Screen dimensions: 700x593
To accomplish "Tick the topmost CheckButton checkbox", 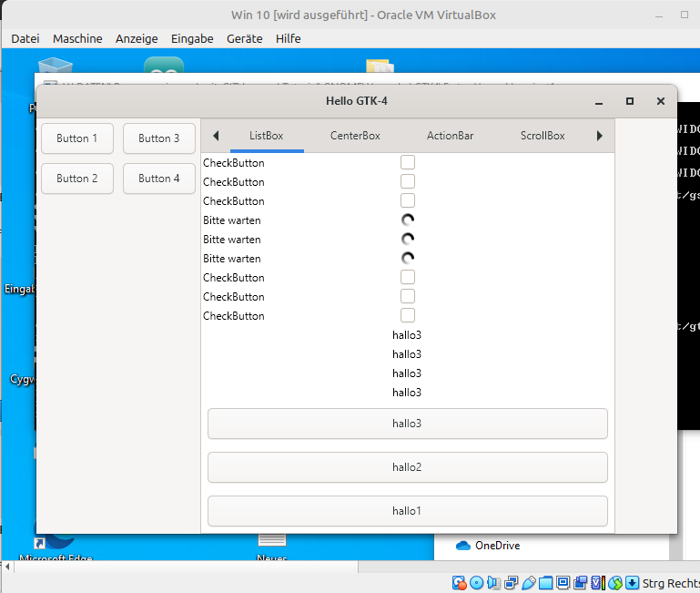I will tap(408, 162).
